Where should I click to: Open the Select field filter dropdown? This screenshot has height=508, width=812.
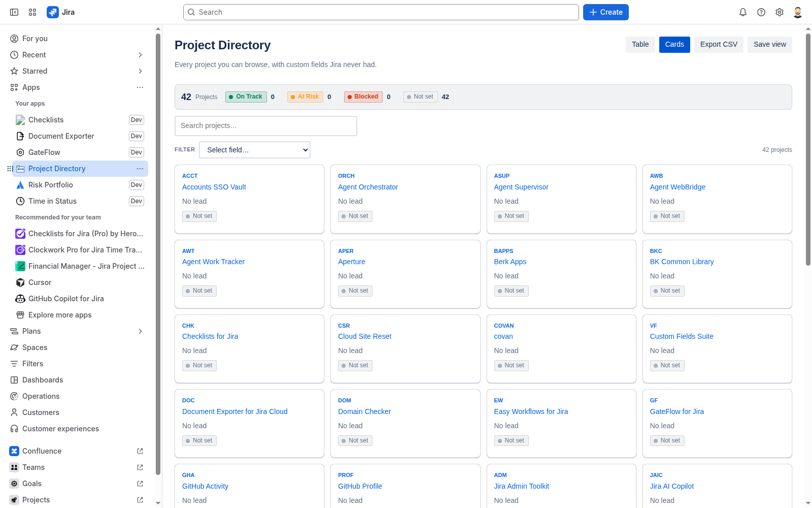[255, 150]
